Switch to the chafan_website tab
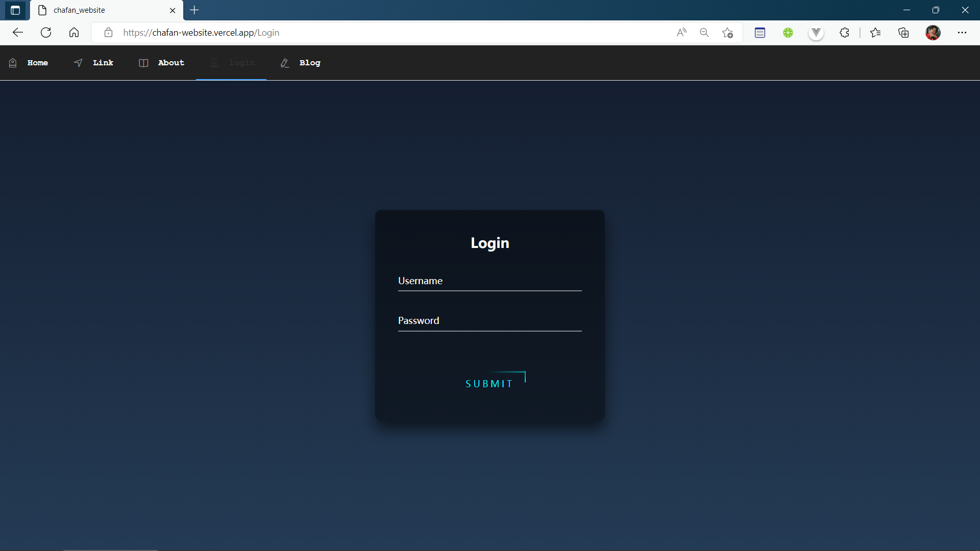This screenshot has height=551, width=980. [x=102, y=10]
